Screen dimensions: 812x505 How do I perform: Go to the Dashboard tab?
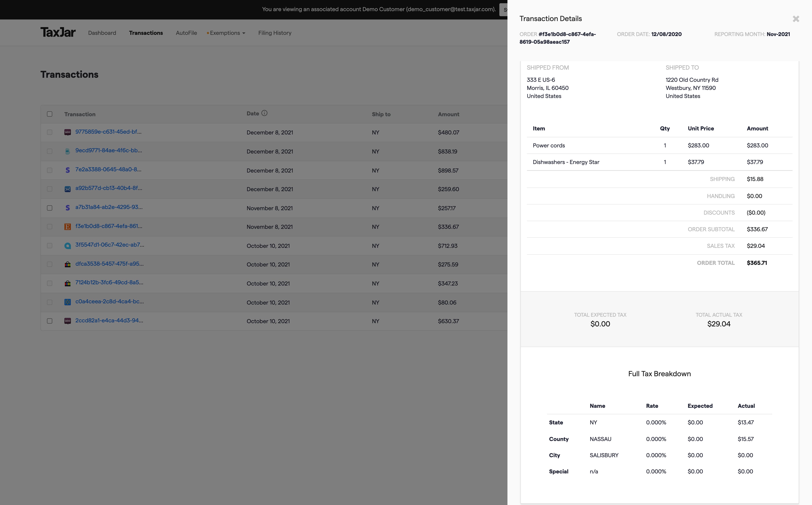click(x=102, y=33)
